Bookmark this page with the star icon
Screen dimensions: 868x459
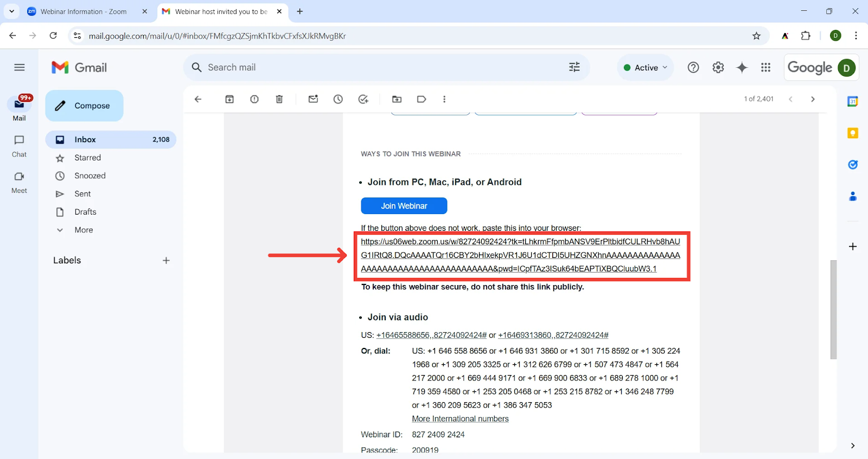(756, 36)
